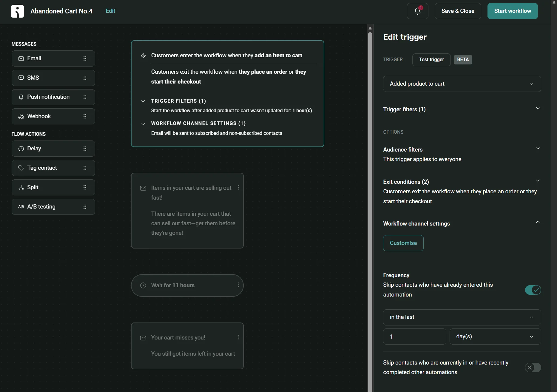Click the Wait step clock icon
The image size is (557, 392).
pyautogui.click(x=143, y=285)
